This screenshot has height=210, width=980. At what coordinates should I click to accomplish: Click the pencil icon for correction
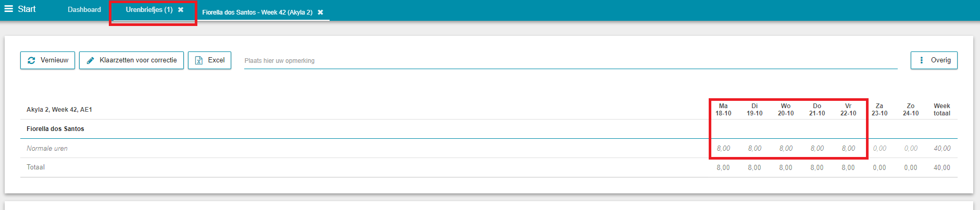[90, 60]
